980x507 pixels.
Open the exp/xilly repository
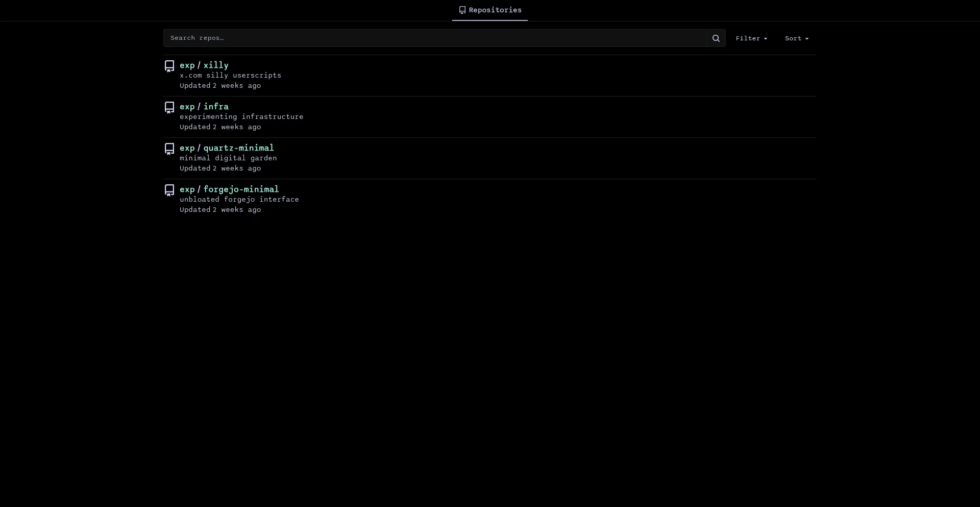[204, 65]
